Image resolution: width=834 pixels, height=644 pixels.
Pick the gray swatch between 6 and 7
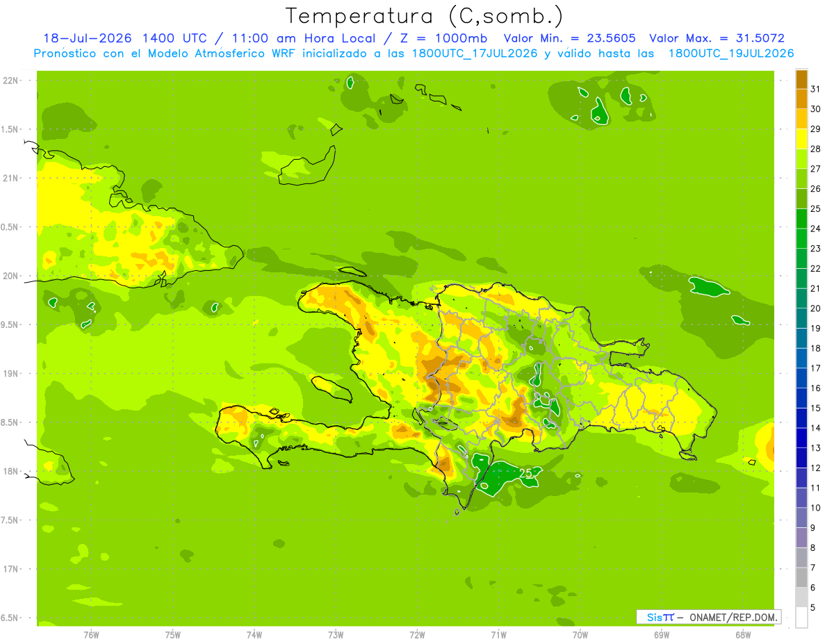(801, 577)
